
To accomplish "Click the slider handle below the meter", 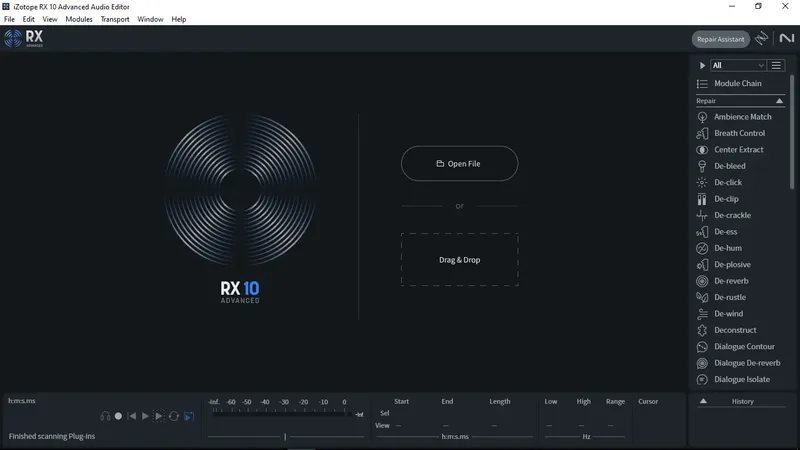I will tap(285, 437).
